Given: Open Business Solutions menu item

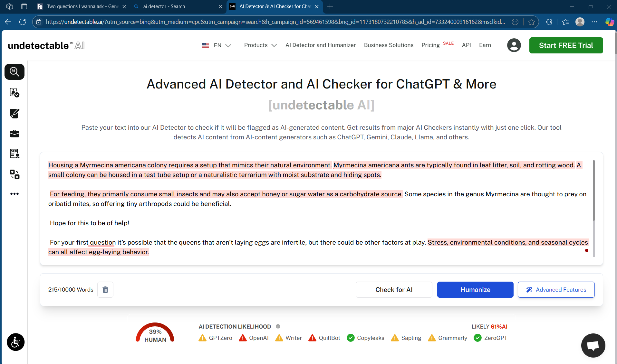Looking at the screenshot, I should tap(389, 45).
